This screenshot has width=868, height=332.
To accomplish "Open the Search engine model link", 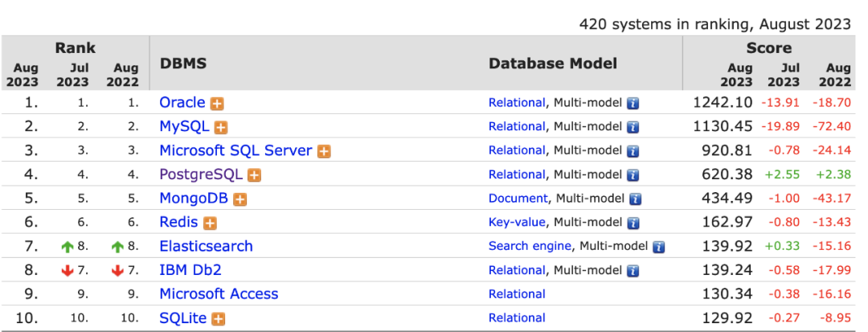I will 530,246.
